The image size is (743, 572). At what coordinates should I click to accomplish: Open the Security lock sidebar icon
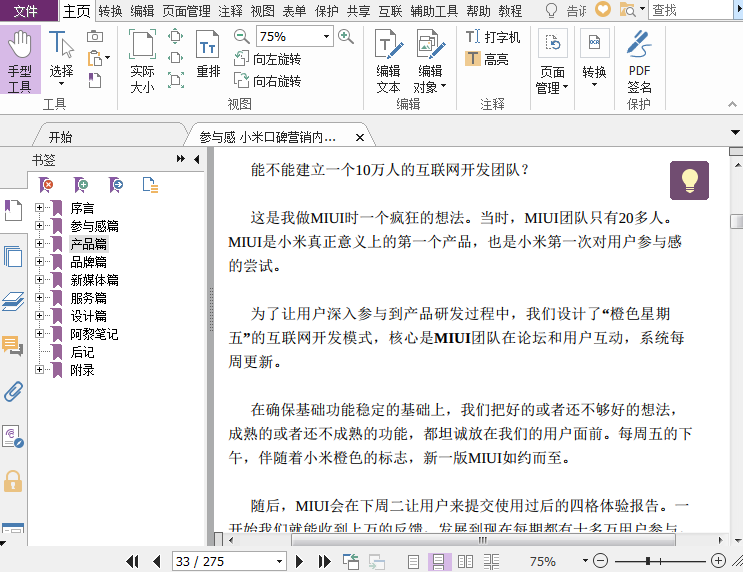tap(13, 481)
